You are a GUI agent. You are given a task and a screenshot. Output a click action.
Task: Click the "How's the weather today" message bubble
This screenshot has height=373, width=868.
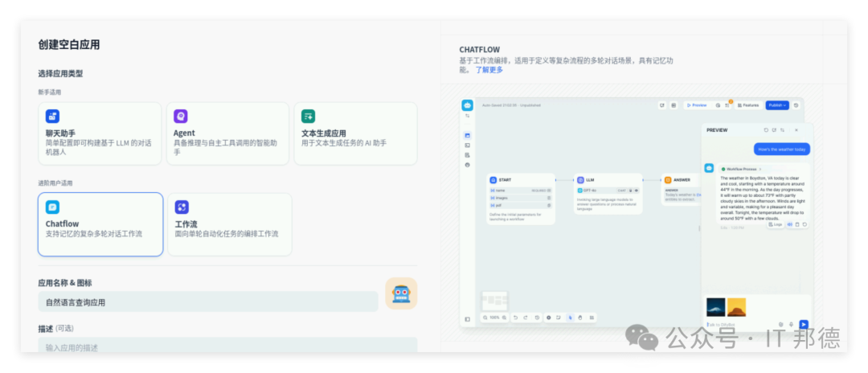coord(782,149)
